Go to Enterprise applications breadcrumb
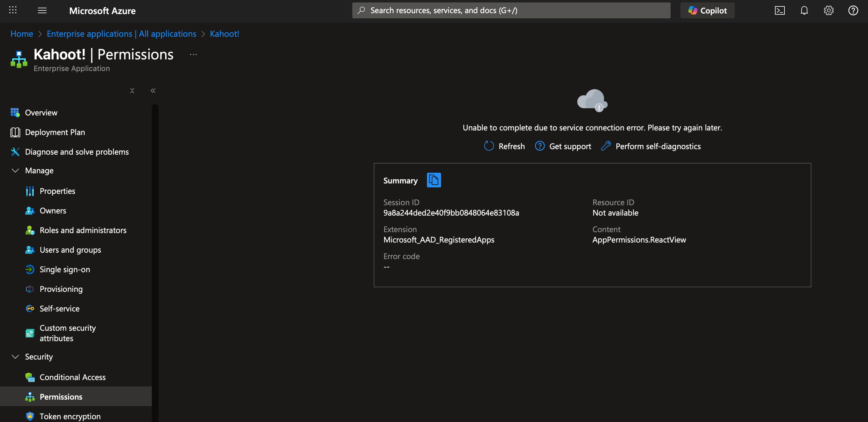The height and width of the screenshot is (422, 868). [x=121, y=34]
